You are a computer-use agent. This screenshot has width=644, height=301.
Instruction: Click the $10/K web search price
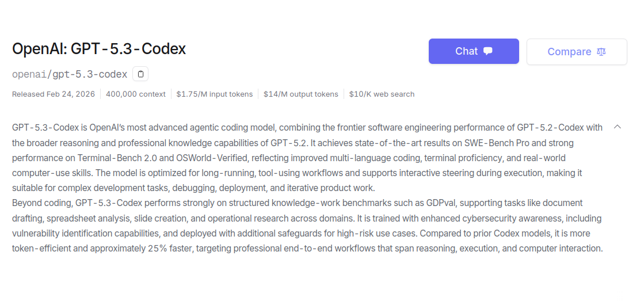(x=382, y=94)
